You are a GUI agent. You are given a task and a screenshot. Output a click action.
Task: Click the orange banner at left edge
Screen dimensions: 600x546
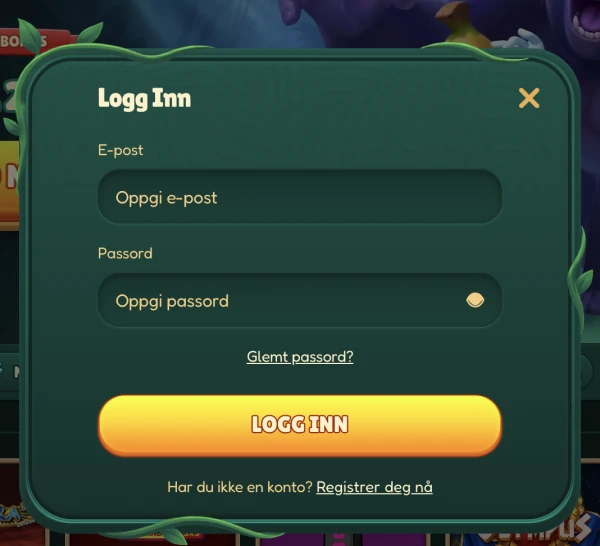[x=9, y=186]
